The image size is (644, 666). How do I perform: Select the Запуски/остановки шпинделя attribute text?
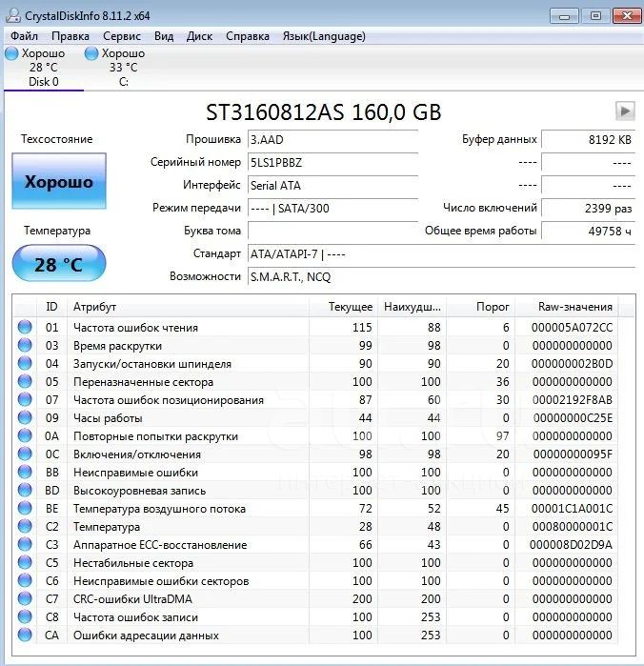pos(152,364)
